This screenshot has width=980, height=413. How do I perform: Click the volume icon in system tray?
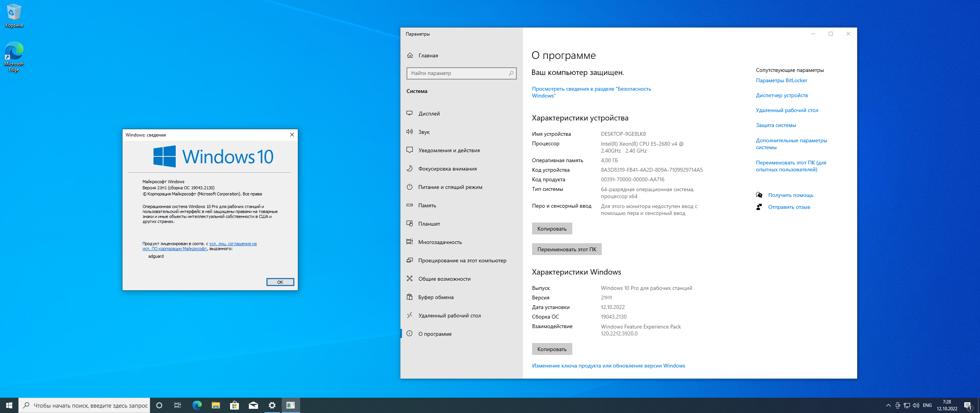[916, 405]
